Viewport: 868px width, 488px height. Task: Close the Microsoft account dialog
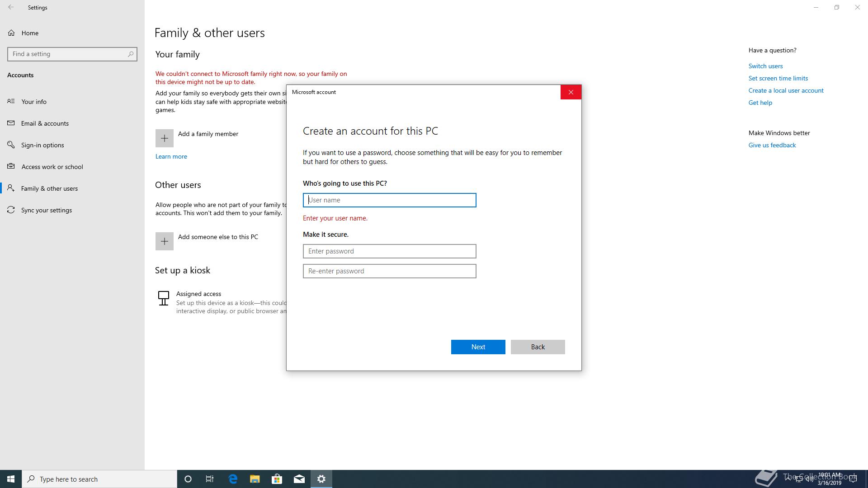pyautogui.click(x=571, y=92)
